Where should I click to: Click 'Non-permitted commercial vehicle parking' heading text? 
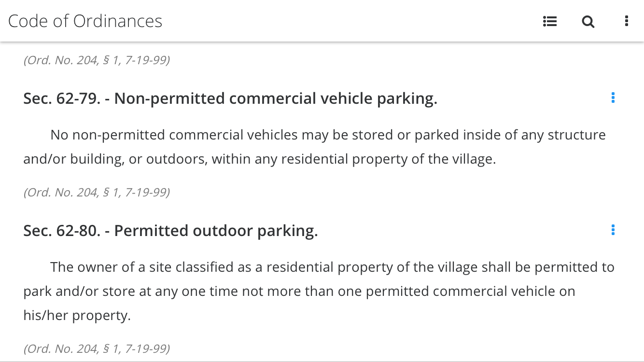[276, 98]
